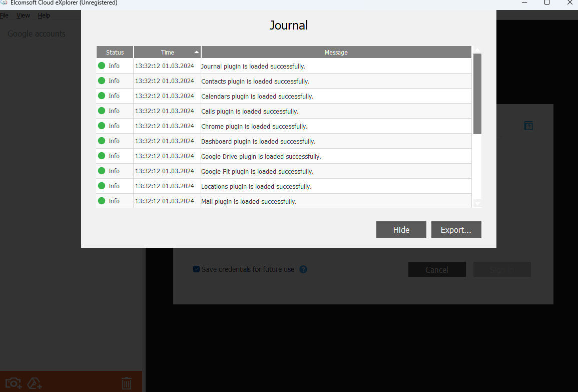Click green status dot in Calls plugin row
Image resolution: width=578 pixels, height=392 pixels.
(x=102, y=111)
